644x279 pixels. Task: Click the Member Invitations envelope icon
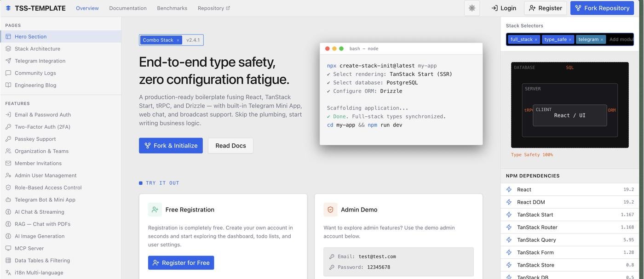[x=8, y=163]
